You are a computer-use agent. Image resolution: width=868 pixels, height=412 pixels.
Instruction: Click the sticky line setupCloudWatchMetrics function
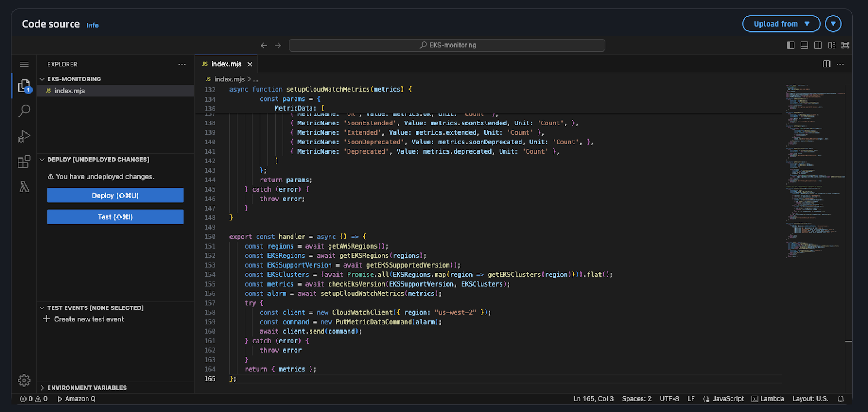coord(320,90)
